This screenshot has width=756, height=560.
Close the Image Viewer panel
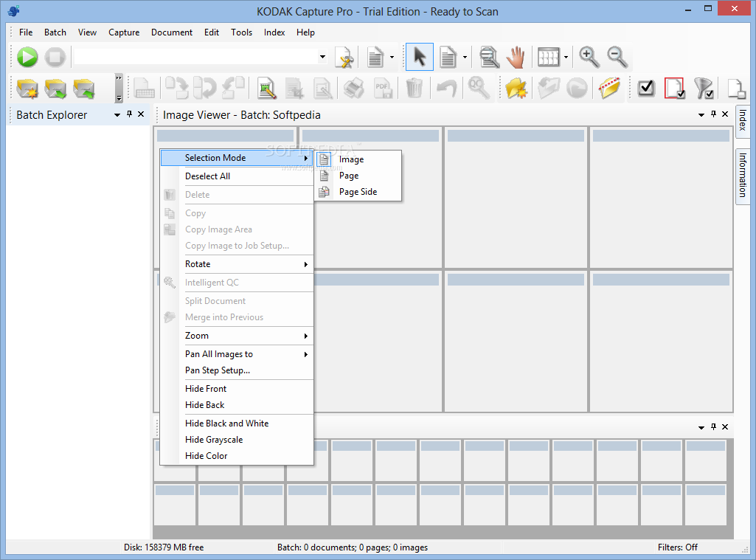pos(725,114)
